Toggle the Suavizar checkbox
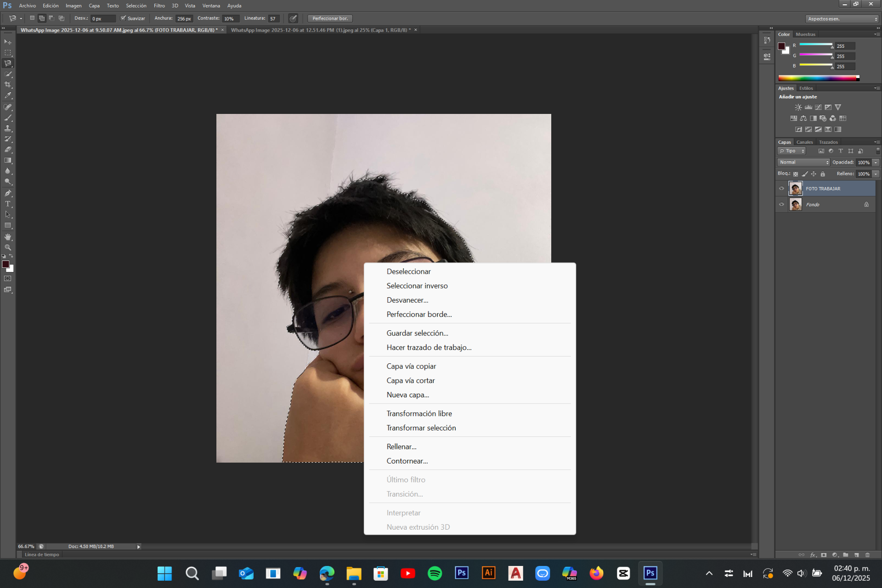Image resolution: width=882 pixels, height=588 pixels. point(123,18)
